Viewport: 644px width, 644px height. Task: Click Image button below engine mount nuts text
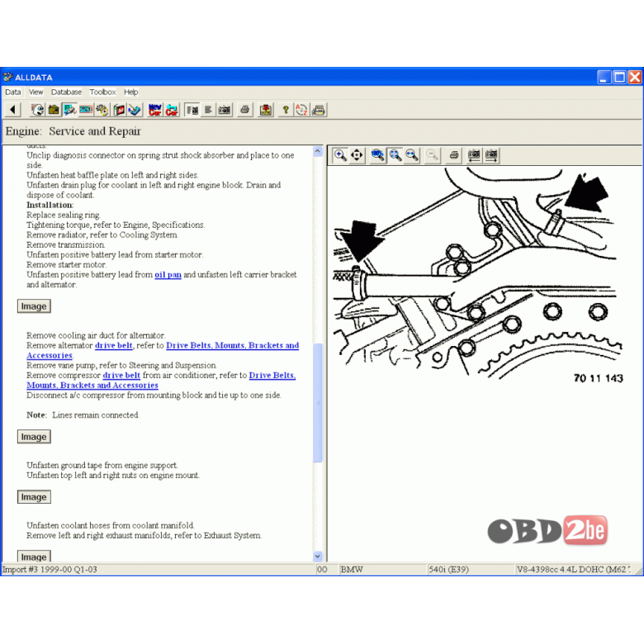tap(34, 497)
